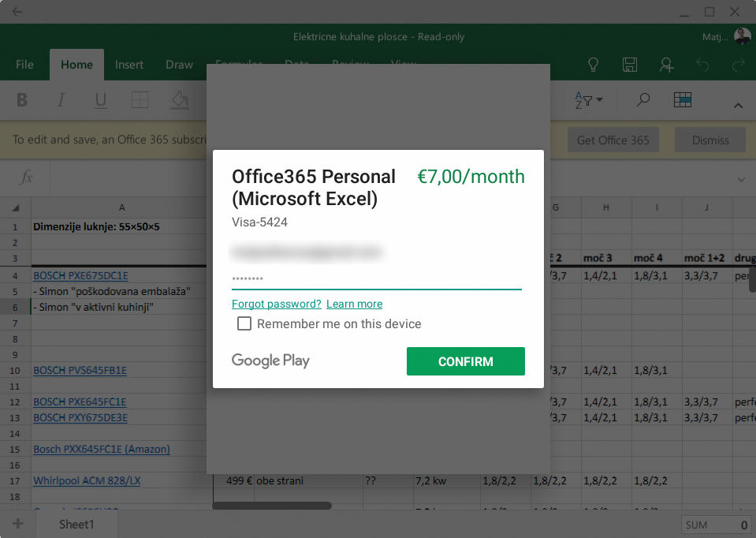
Task: Open the user account avatar
Action: pyautogui.click(x=742, y=36)
